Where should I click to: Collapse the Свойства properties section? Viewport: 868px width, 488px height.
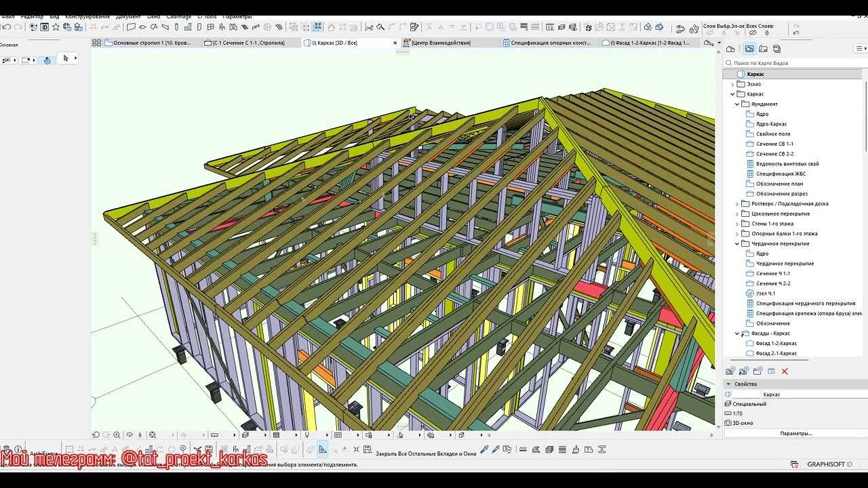pyautogui.click(x=728, y=384)
